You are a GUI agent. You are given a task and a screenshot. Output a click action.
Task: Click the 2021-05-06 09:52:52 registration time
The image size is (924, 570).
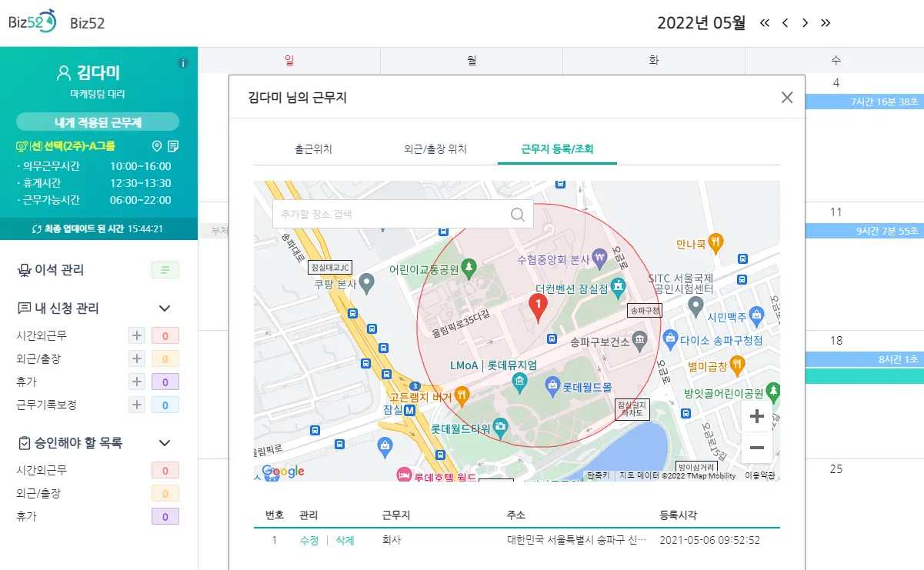pyautogui.click(x=710, y=541)
